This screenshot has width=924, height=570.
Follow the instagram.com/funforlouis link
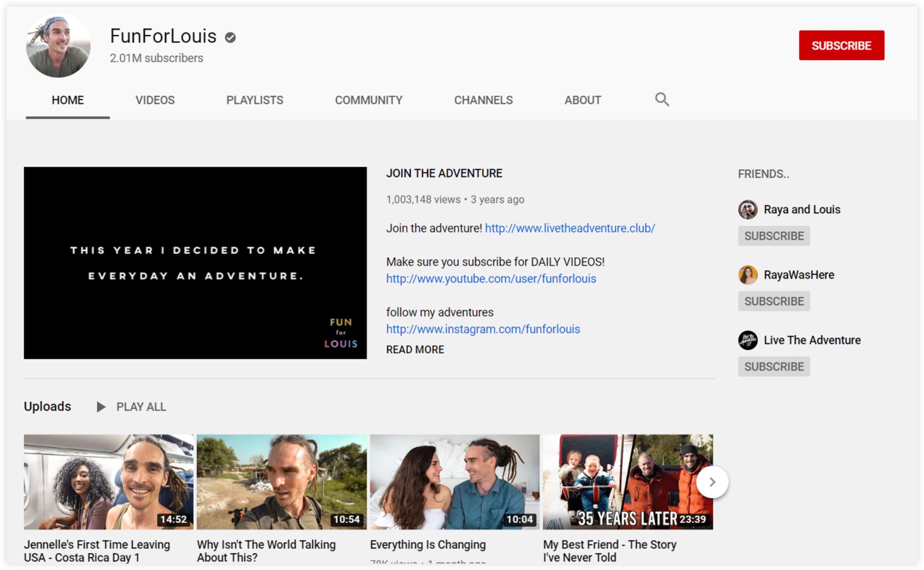pyautogui.click(x=483, y=329)
